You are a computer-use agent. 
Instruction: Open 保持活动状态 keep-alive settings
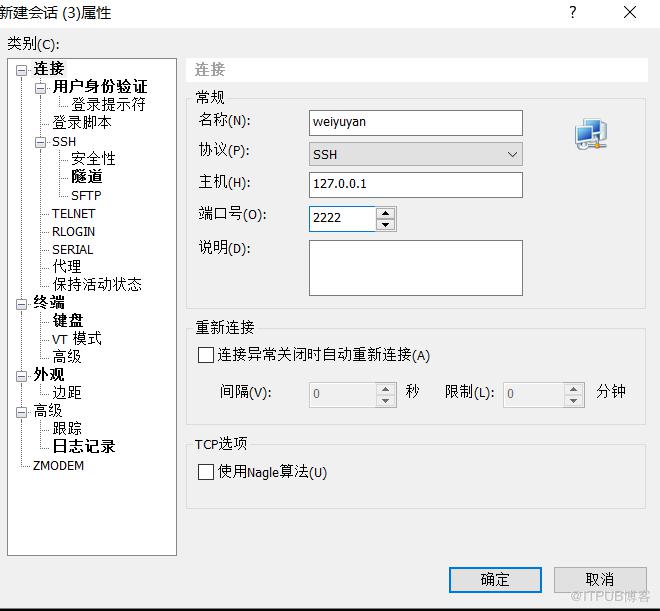pos(97,284)
